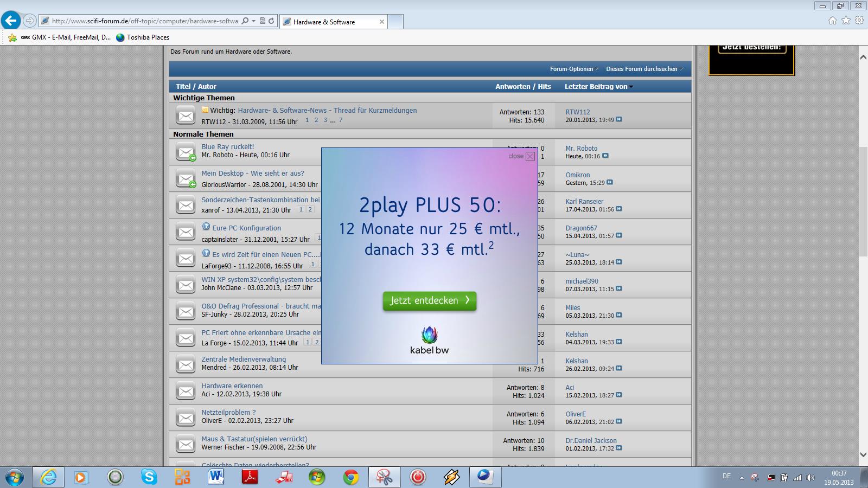Open the Netzteilproblem ? thread link

[x=228, y=412]
